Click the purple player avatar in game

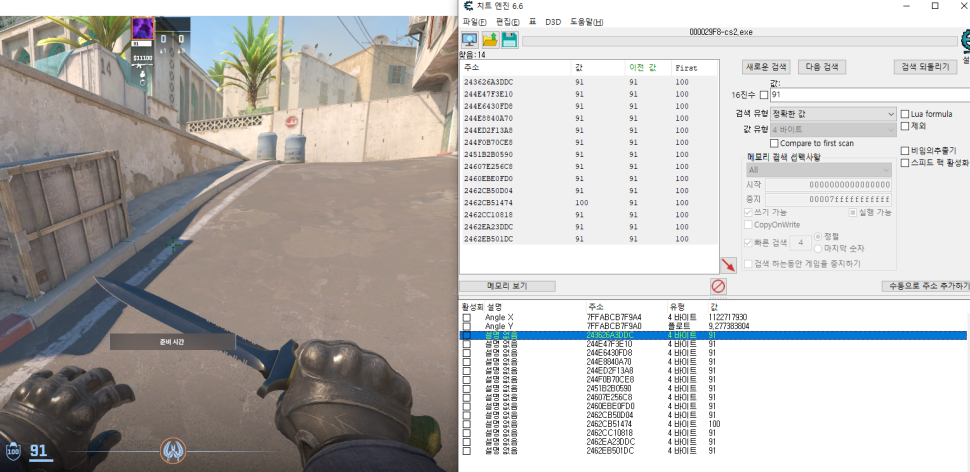pos(143,28)
